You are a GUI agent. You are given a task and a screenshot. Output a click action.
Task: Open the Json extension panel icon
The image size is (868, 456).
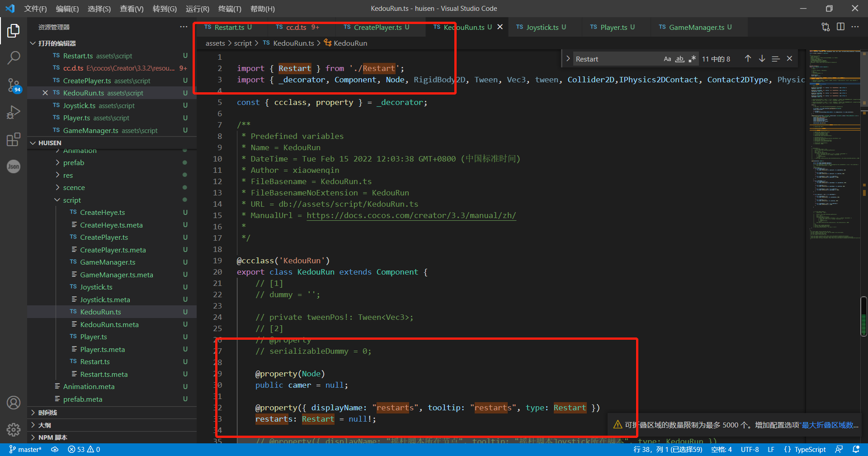click(14, 166)
